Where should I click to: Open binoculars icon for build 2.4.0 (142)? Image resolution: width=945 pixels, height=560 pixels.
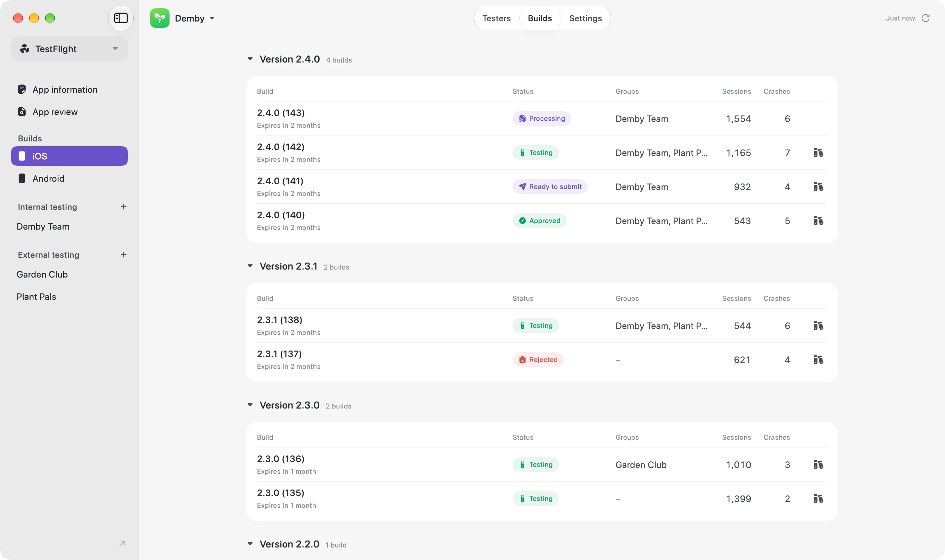tap(818, 153)
